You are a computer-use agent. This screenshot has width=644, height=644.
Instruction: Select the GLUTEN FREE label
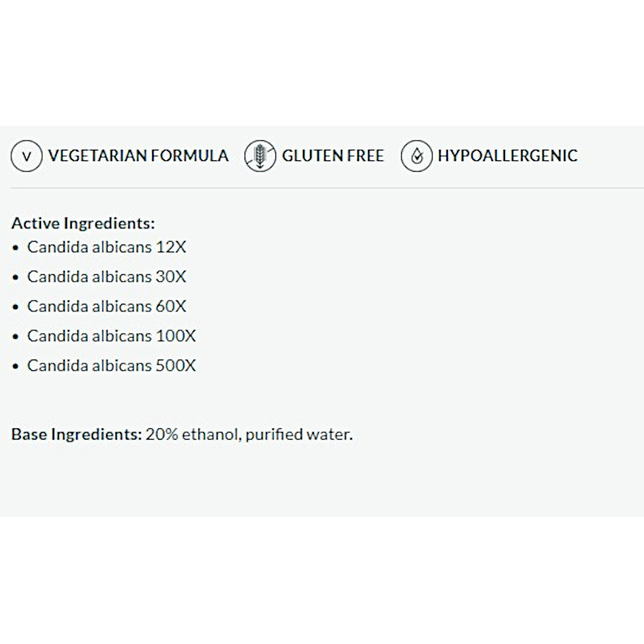click(x=333, y=156)
